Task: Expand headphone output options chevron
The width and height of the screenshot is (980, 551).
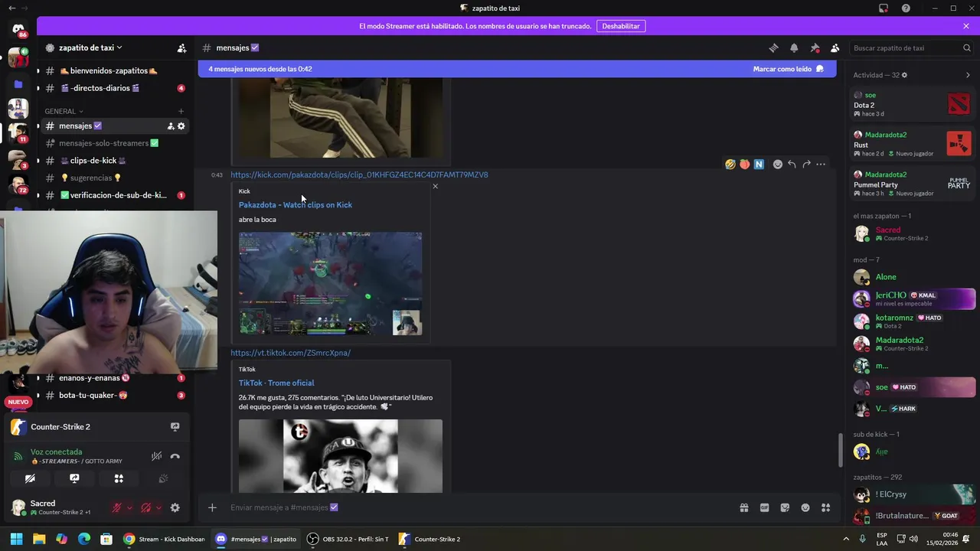Action: click(158, 507)
